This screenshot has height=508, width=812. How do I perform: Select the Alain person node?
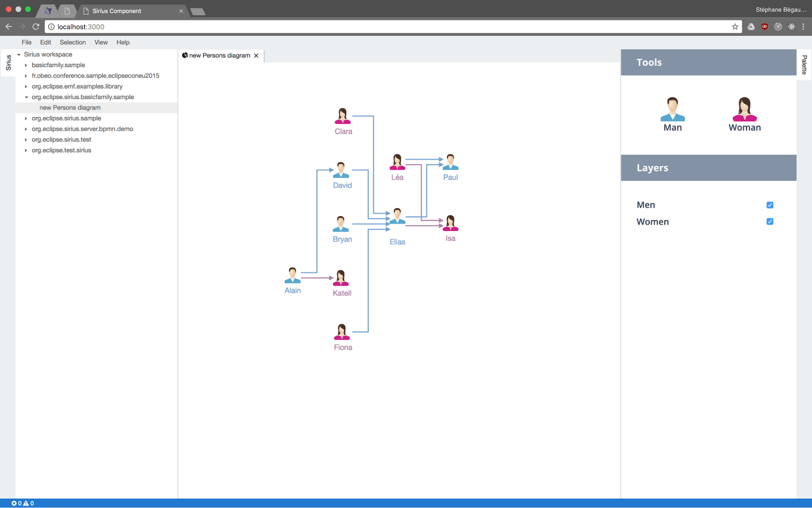pyautogui.click(x=292, y=276)
